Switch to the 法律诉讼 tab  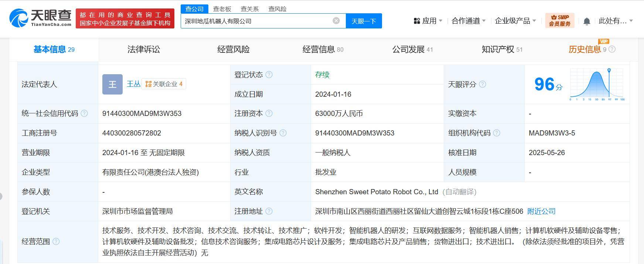click(x=144, y=49)
